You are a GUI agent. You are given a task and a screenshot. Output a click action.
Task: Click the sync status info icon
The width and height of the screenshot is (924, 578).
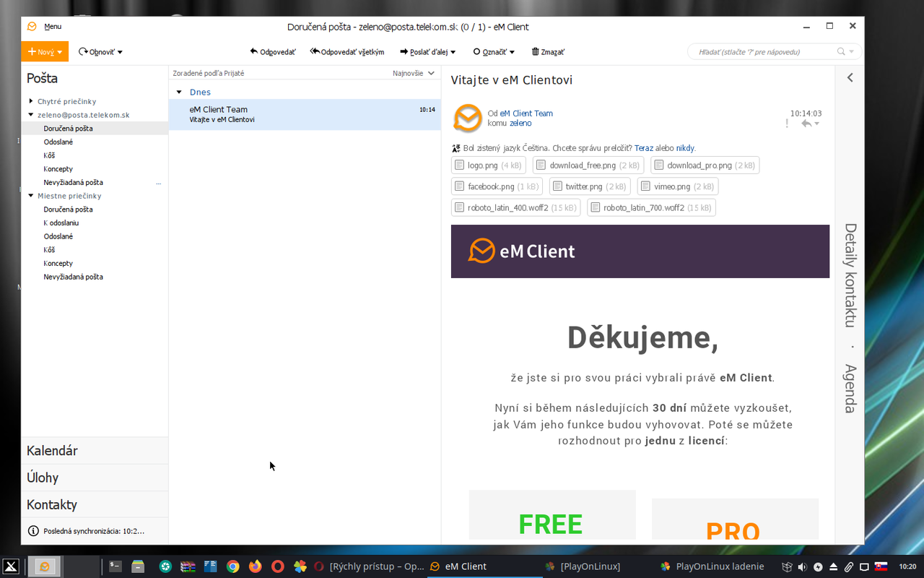click(33, 531)
